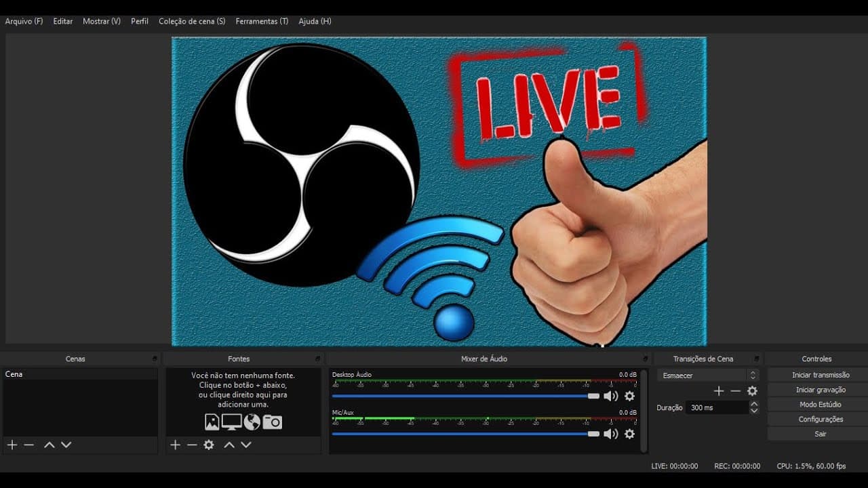This screenshot has width=868, height=488.
Task: Pop out the Mixer de Áudio dock
Action: (x=645, y=359)
